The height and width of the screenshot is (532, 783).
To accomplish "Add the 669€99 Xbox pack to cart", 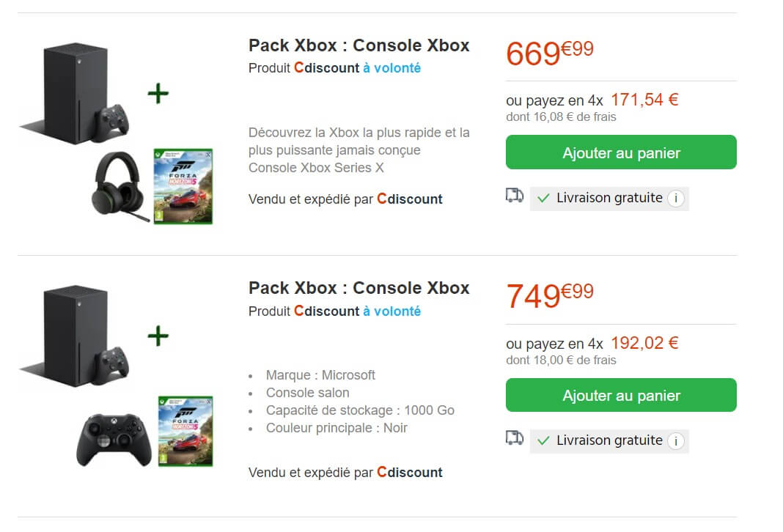I will click(621, 152).
